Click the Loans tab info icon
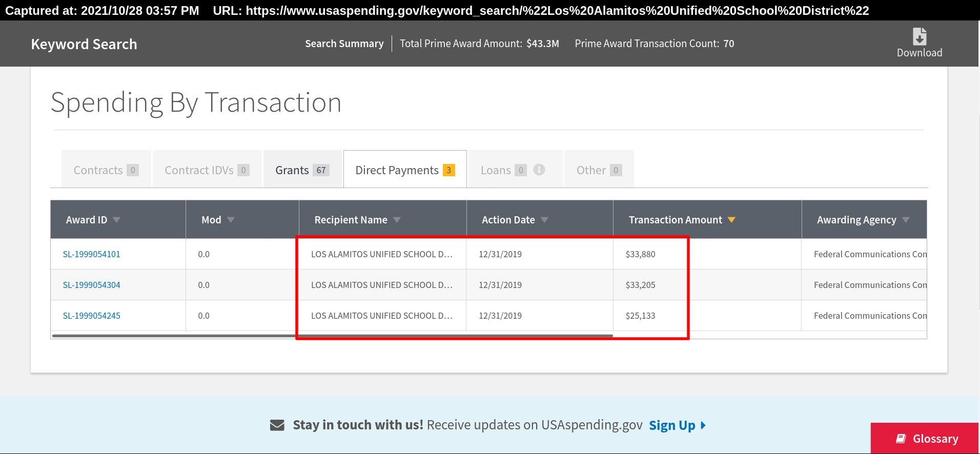The image size is (980, 454). point(539,170)
